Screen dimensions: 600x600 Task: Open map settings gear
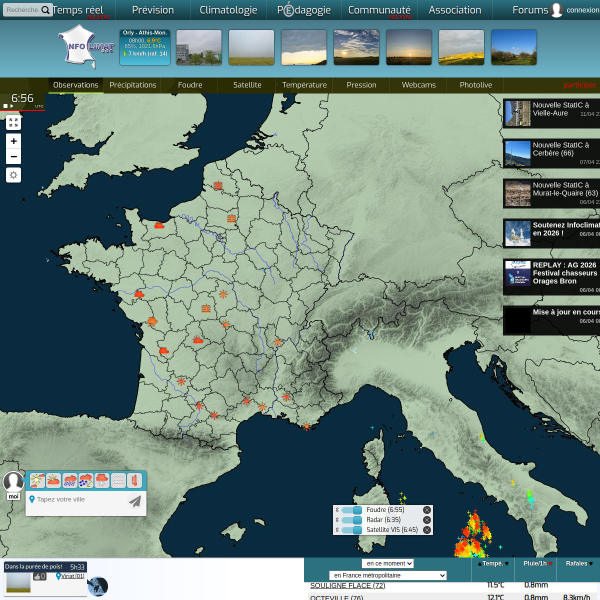coord(13,175)
